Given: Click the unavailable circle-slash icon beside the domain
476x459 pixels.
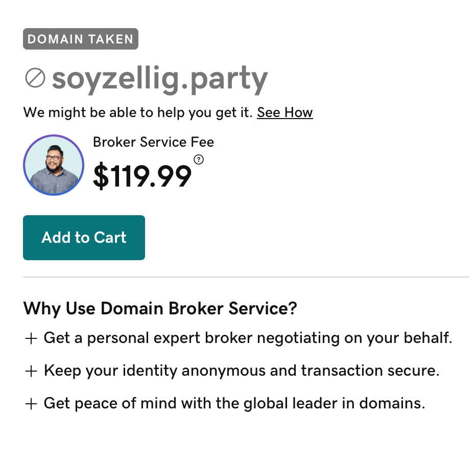Looking at the screenshot, I should pos(35,78).
